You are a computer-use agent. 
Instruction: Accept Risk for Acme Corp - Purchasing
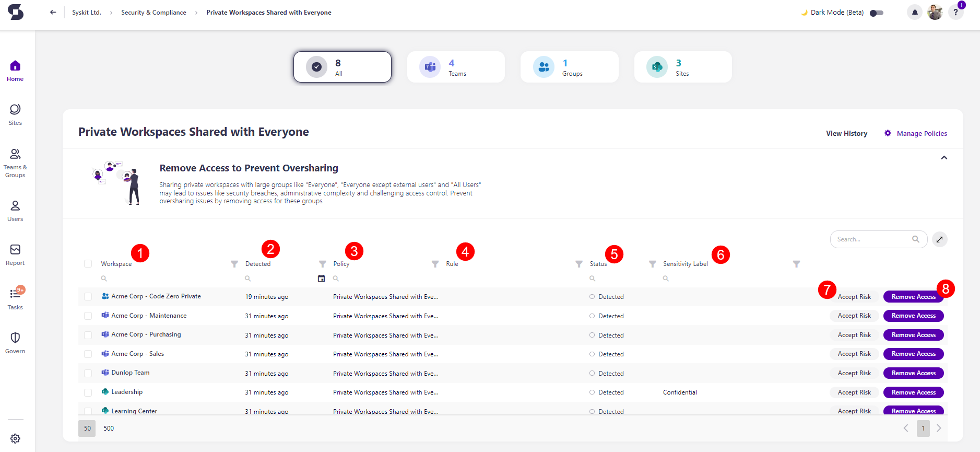tap(854, 335)
